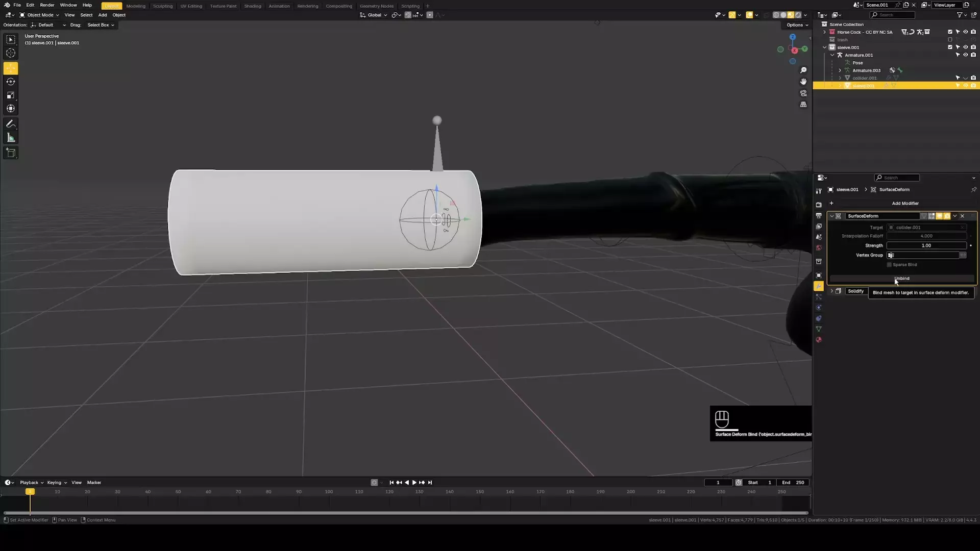Select the Cursor tool

pos(11,53)
